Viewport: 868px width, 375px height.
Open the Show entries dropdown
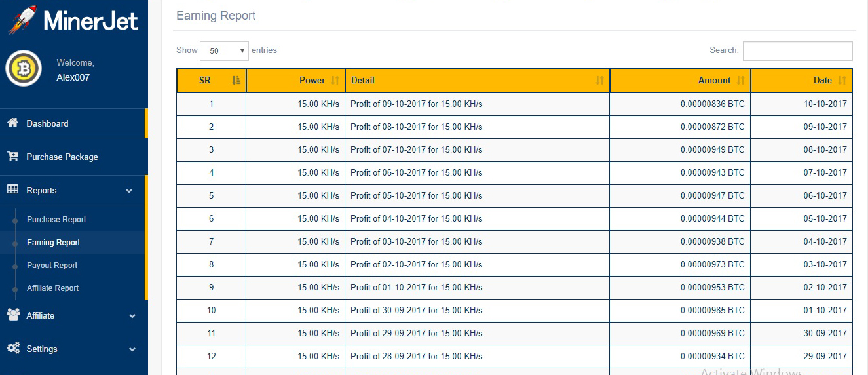pos(224,50)
